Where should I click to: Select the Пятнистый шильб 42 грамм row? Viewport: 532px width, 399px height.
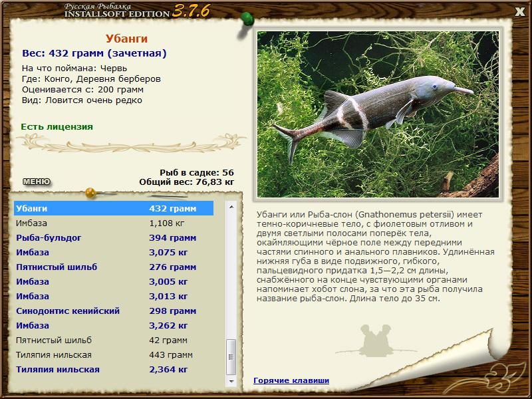click(114, 340)
